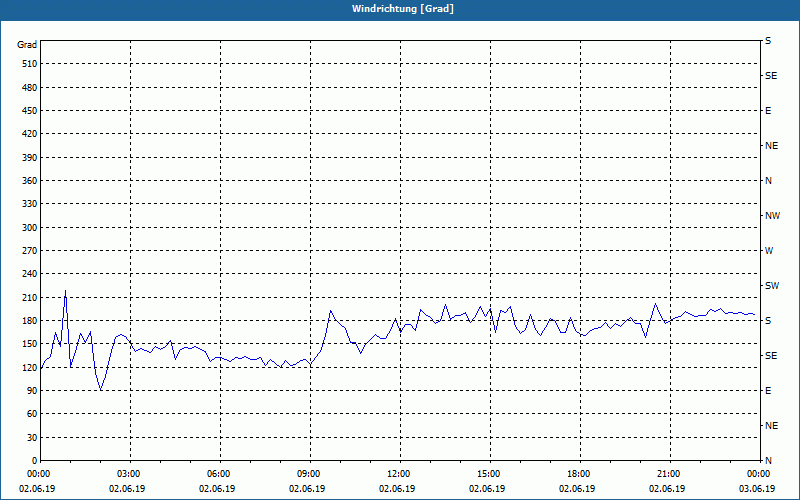Select the 06:00 time label
800x500 pixels.
(x=220, y=474)
